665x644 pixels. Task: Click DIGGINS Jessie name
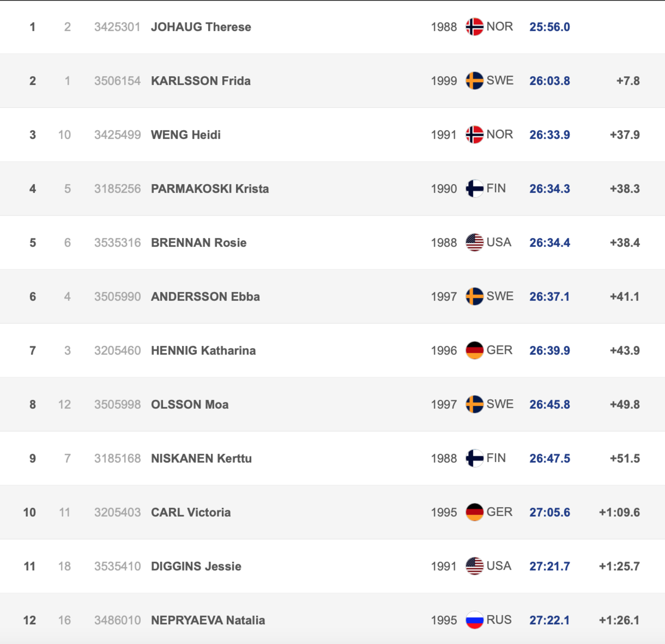click(196, 566)
